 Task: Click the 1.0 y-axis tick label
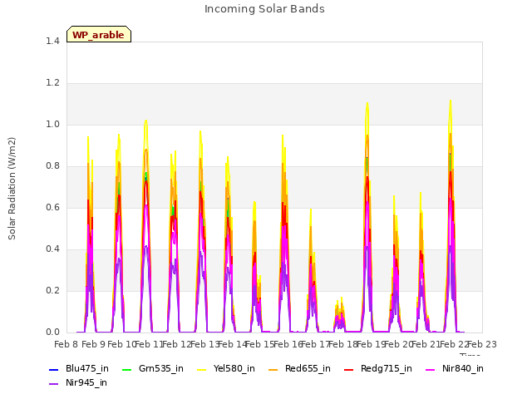click(x=52, y=124)
